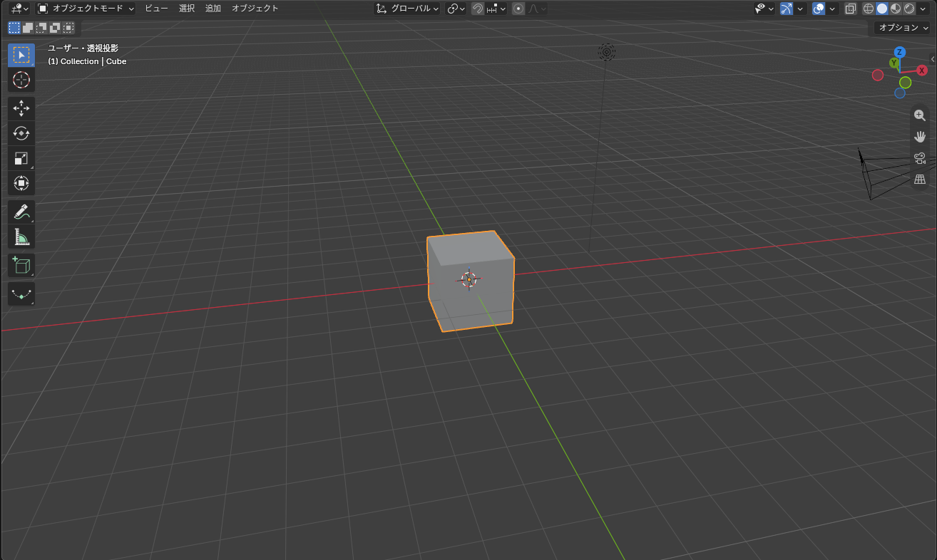Click the red X axis gizmo handle
937x560 pixels.
(922, 70)
